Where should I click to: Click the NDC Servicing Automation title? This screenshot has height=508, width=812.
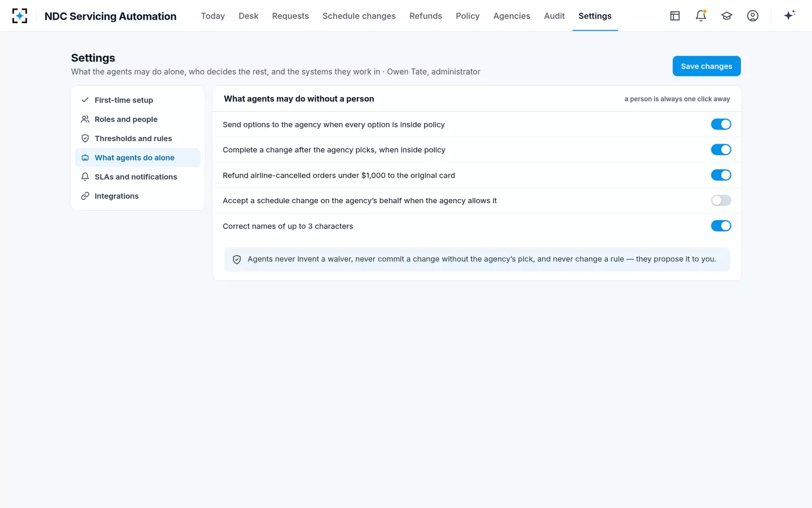tap(111, 16)
